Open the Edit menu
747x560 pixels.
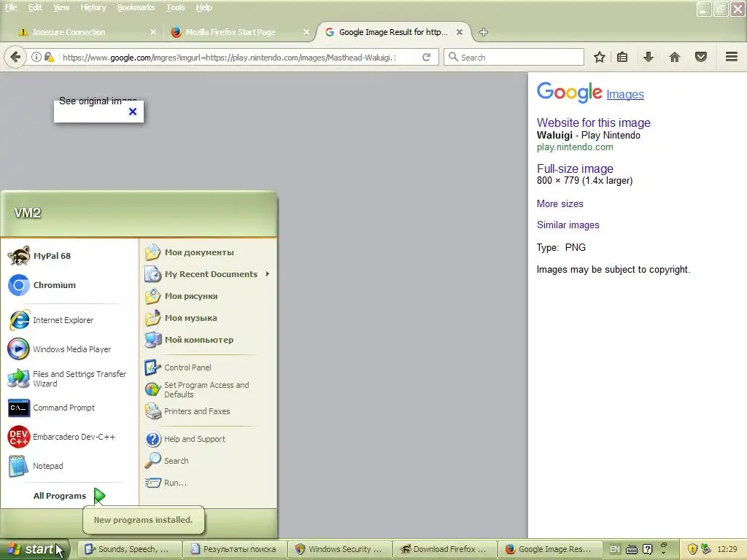[35, 7]
